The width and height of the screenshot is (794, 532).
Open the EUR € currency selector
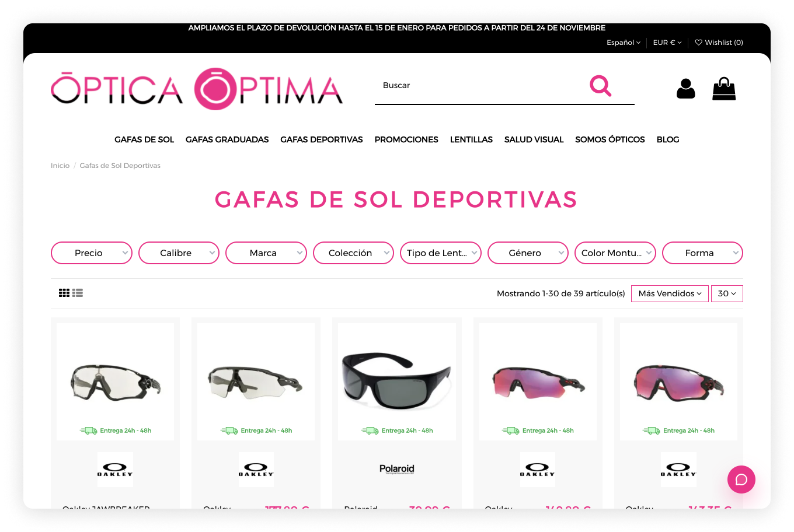click(x=667, y=43)
